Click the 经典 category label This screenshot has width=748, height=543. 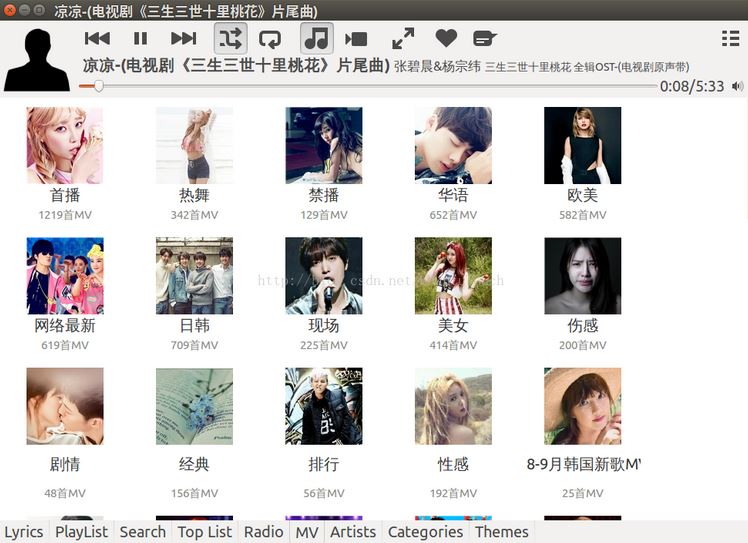pos(194,464)
